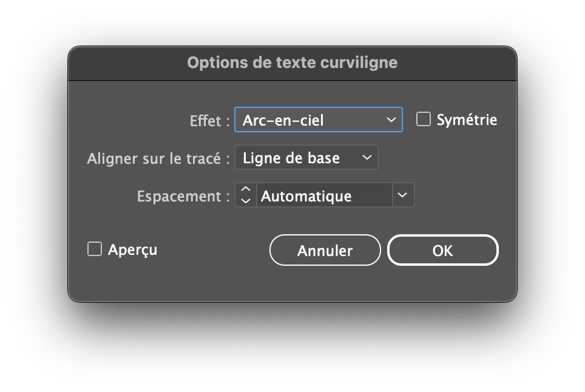
Task: Select the Arc-en-ciel text in Effet box
Action: coord(283,120)
